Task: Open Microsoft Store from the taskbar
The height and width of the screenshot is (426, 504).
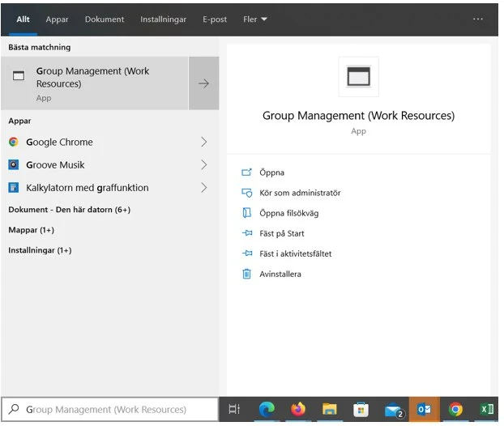Action: [x=361, y=409]
